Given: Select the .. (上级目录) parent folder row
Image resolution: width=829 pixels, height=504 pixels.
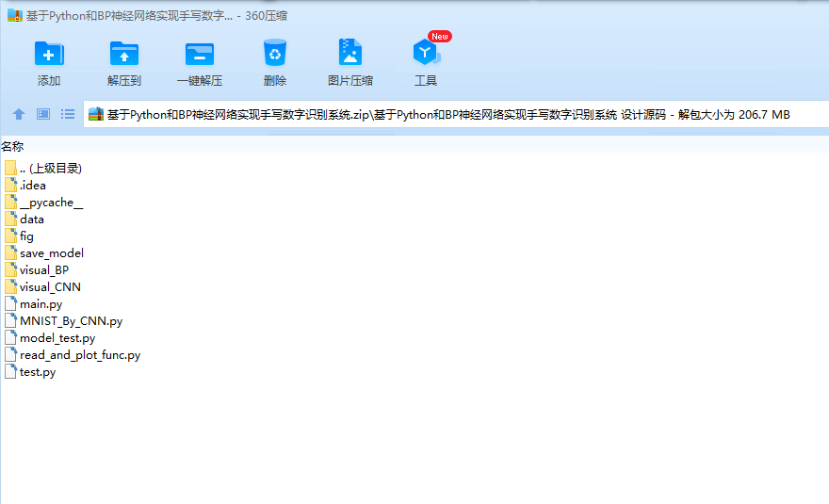Looking at the screenshot, I should tap(43, 169).
